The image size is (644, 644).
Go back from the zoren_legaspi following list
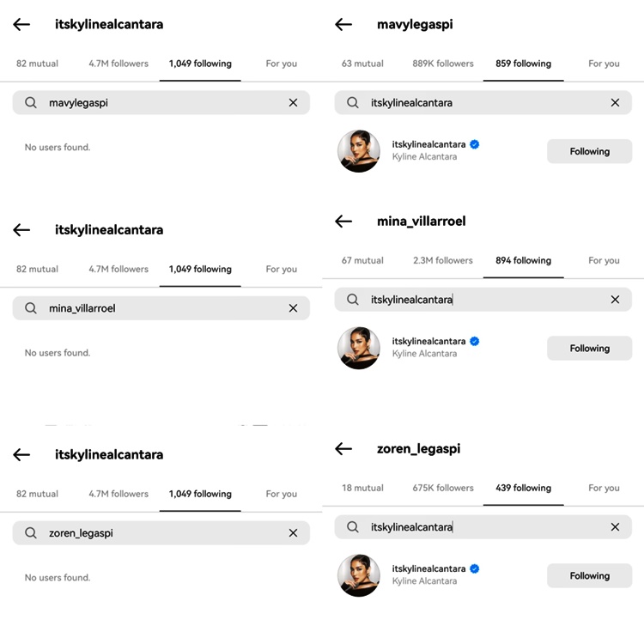coord(343,448)
